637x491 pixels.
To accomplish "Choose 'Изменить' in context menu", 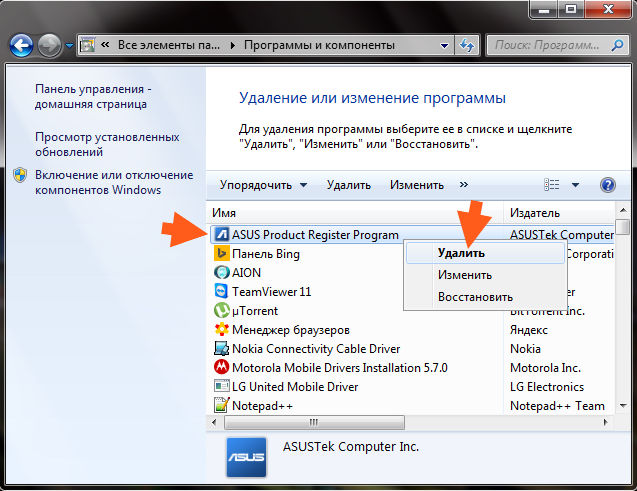I will (485, 275).
